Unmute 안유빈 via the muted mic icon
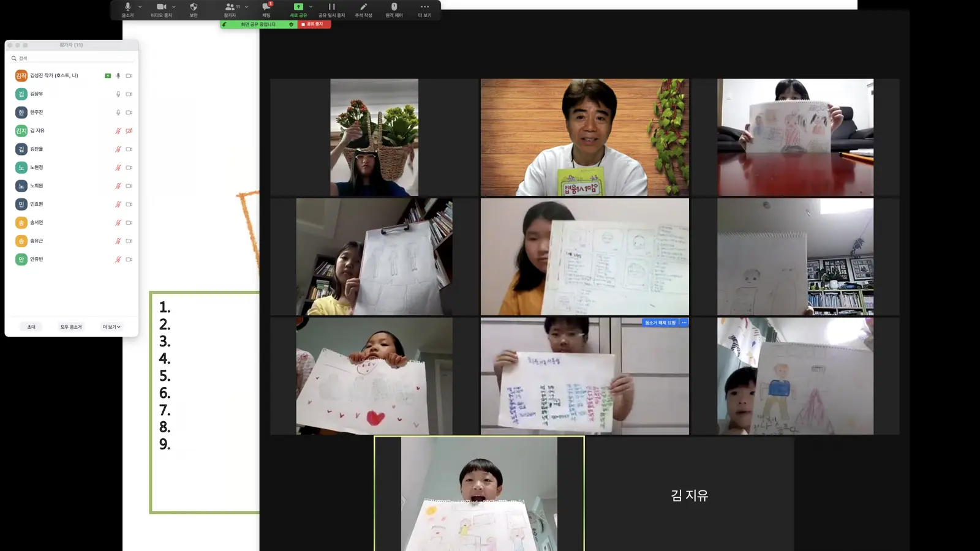Image resolution: width=980 pixels, height=551 pixels. [x=118, y=260]
